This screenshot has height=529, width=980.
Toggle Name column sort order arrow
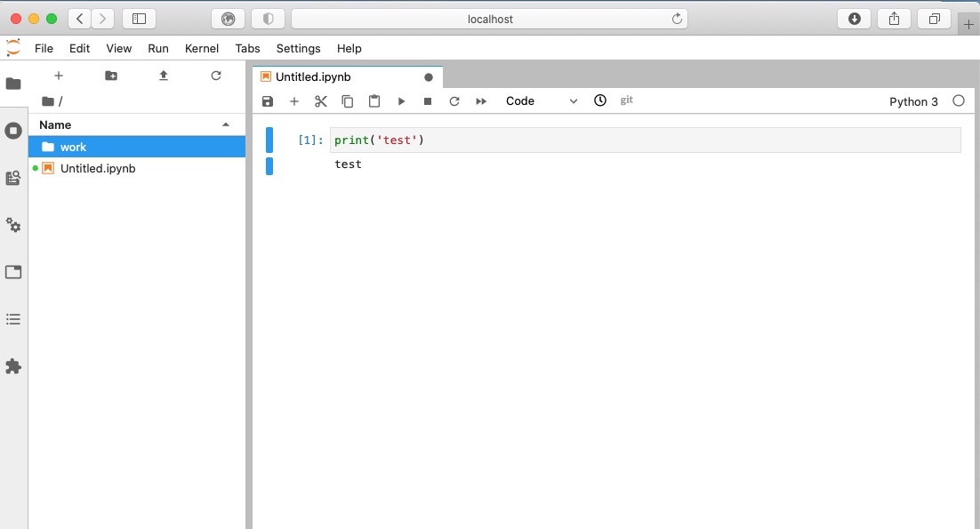click(225, 125)
